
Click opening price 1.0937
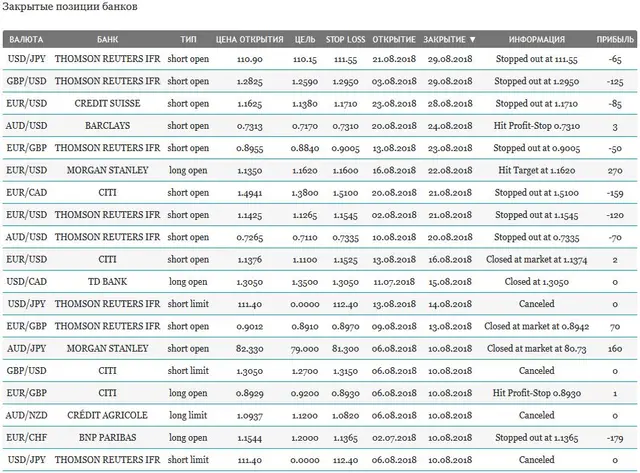249,415
